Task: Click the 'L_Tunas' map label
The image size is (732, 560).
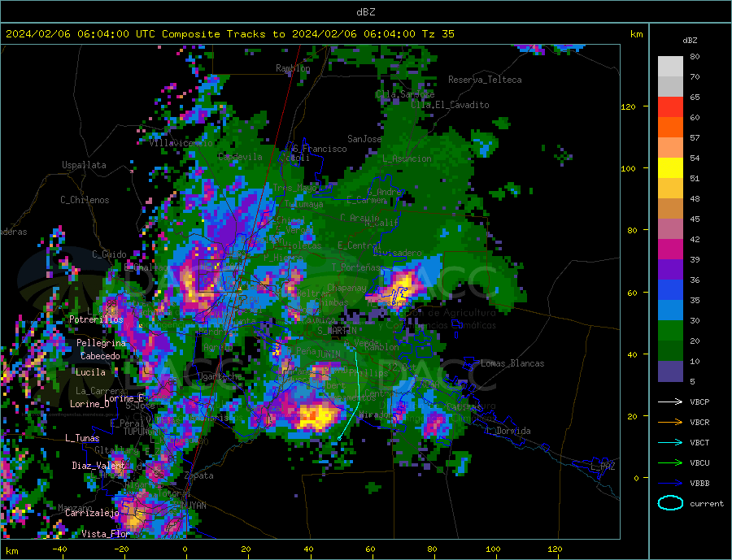Action: pyautogui.click(x=82, y=438)
